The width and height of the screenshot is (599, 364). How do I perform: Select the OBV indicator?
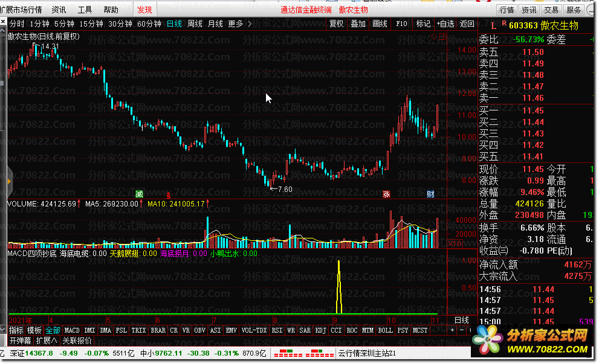pos(199,330)
